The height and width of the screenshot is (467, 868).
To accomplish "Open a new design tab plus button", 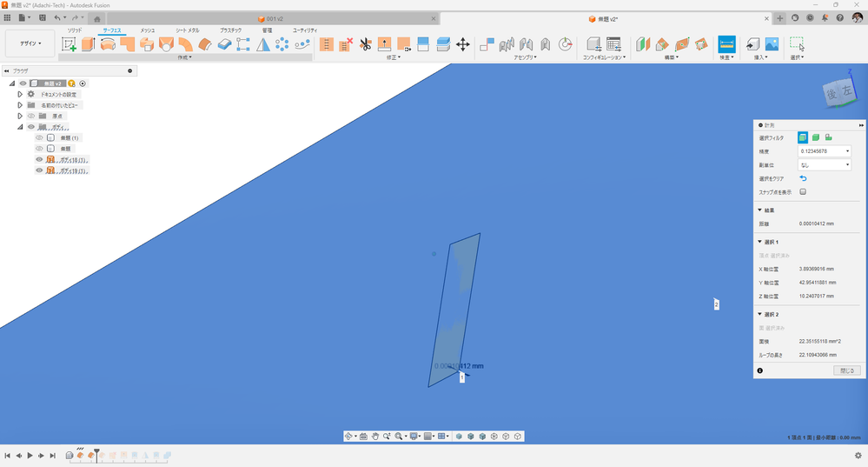I will [779, 18].
